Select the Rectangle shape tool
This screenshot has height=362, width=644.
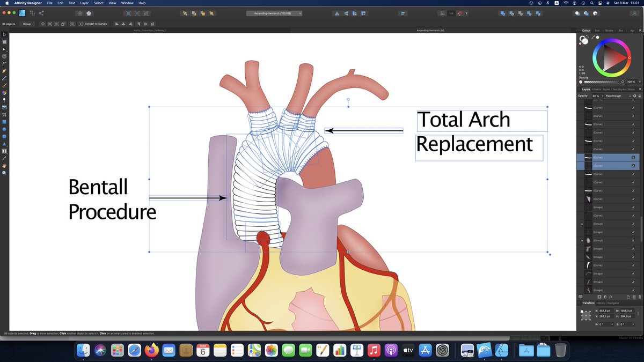tap(4, 122)
